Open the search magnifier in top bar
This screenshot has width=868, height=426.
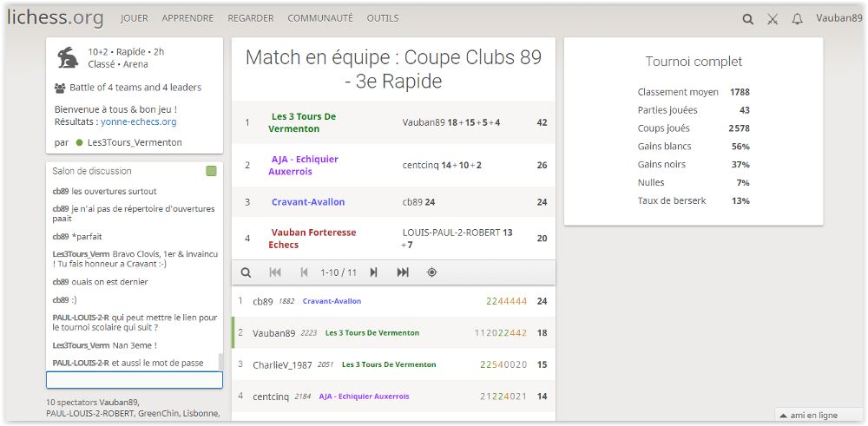747,19
